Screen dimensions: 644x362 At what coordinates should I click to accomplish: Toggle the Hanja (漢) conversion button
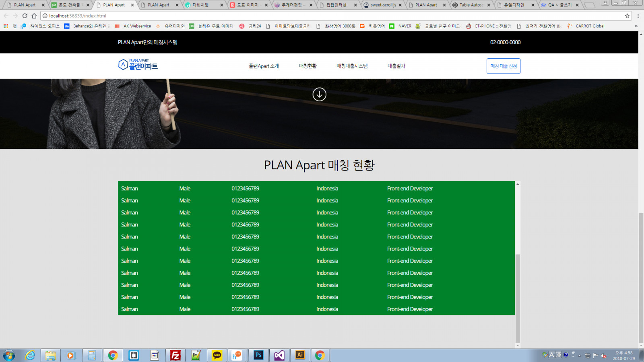click(559, 355)
